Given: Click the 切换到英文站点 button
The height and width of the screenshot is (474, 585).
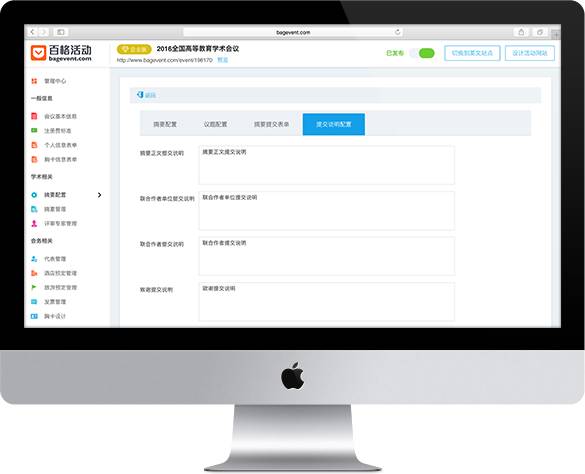Looking at the screenshot, I should (x=472, y=53).
